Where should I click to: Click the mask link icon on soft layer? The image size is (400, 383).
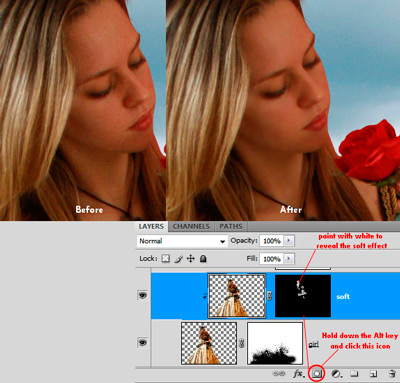[x=270, y=296]
